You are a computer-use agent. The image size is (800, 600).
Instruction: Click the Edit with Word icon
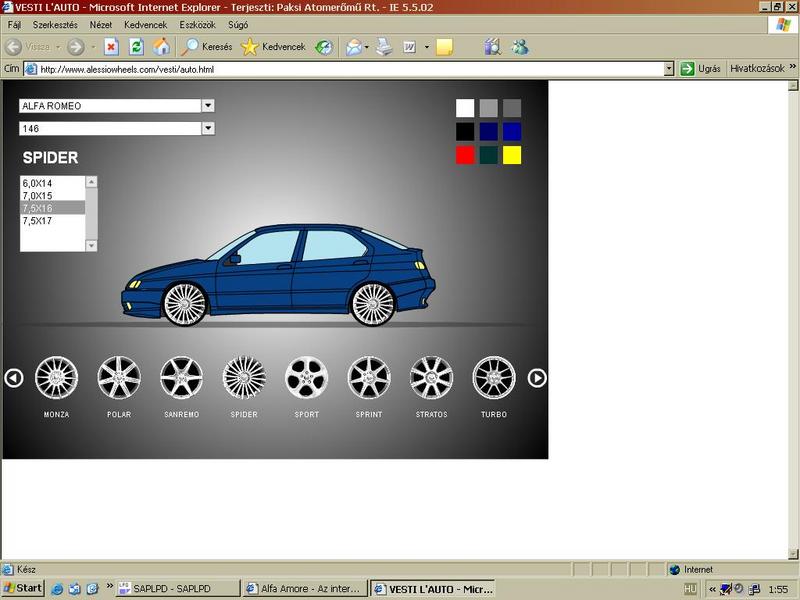[x=410, y=47]
